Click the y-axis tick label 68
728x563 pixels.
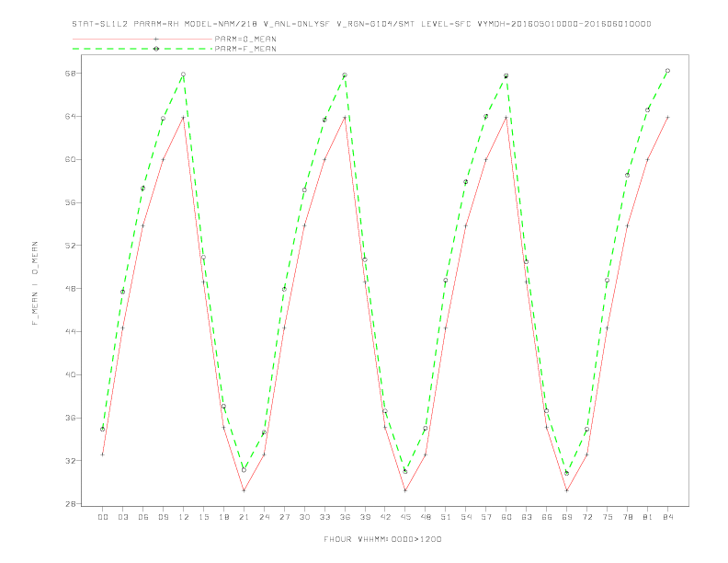70,74
